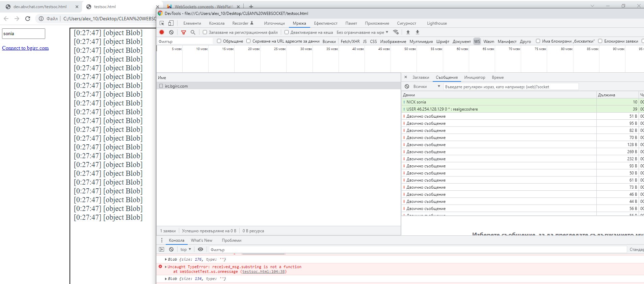Toggle the device toolbar icon in DevTools
644x284 pixels.
[171, 23]
